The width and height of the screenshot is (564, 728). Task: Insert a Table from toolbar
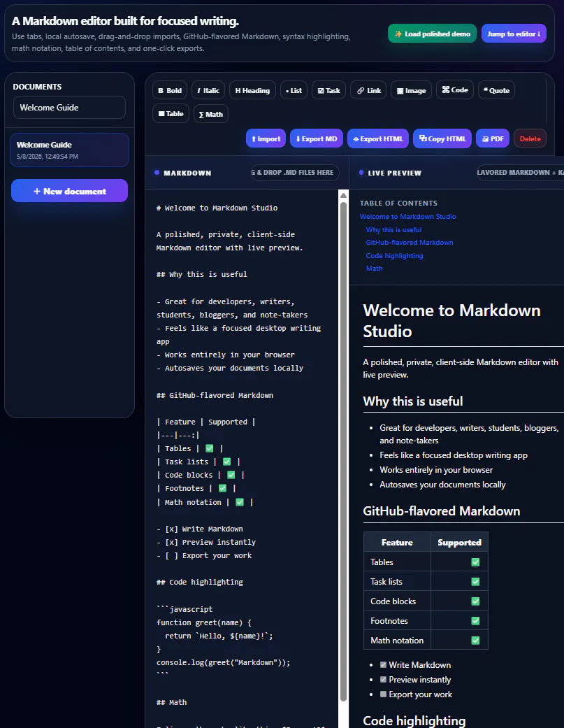171,114
